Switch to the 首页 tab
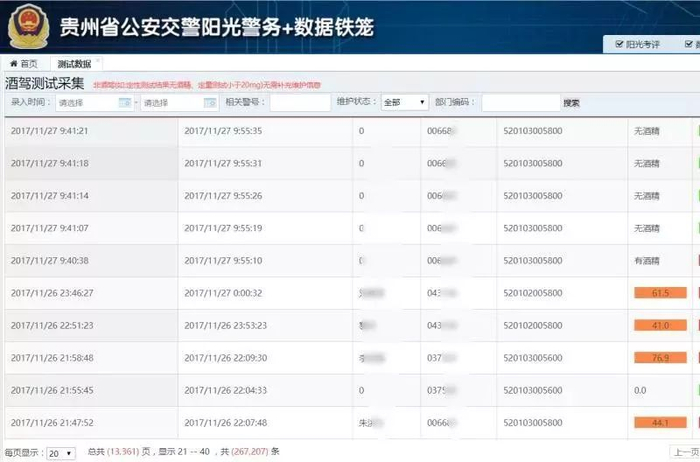The height and width of the screenshot is (462, 700). 24,64
